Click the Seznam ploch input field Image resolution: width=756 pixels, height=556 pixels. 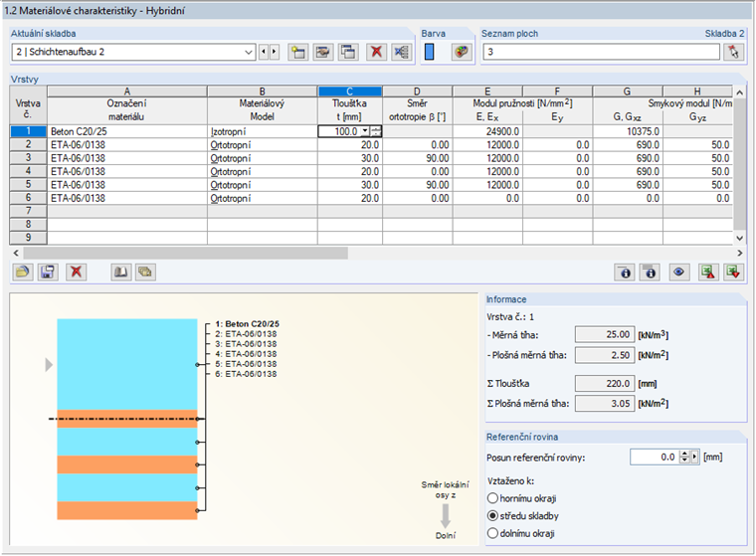pos(600,52)
